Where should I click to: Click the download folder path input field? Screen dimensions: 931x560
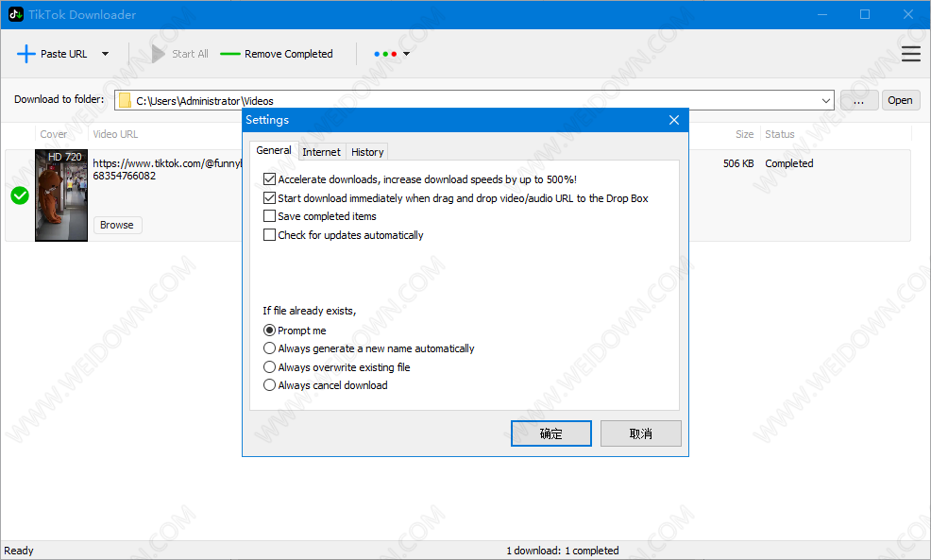click(x=474, y=100)
